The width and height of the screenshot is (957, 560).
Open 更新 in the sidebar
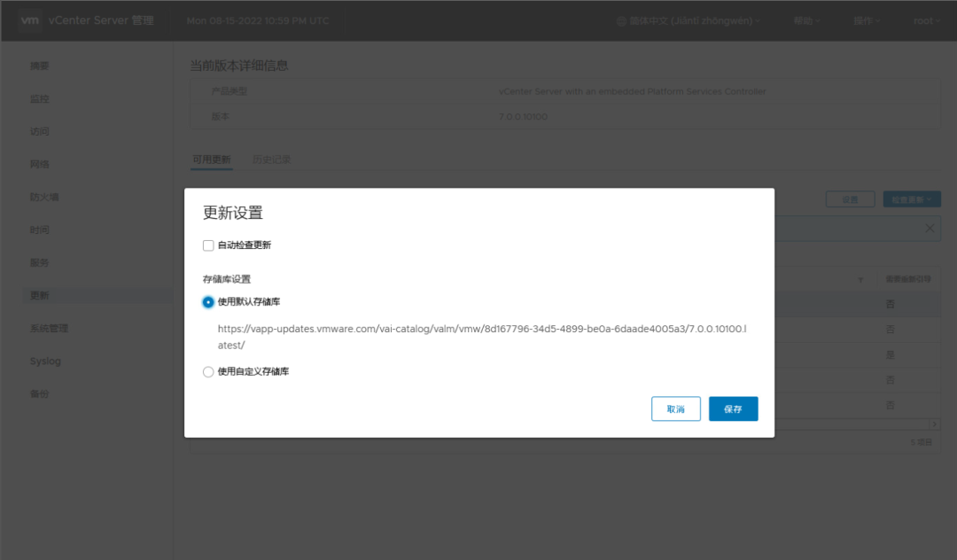97,295
